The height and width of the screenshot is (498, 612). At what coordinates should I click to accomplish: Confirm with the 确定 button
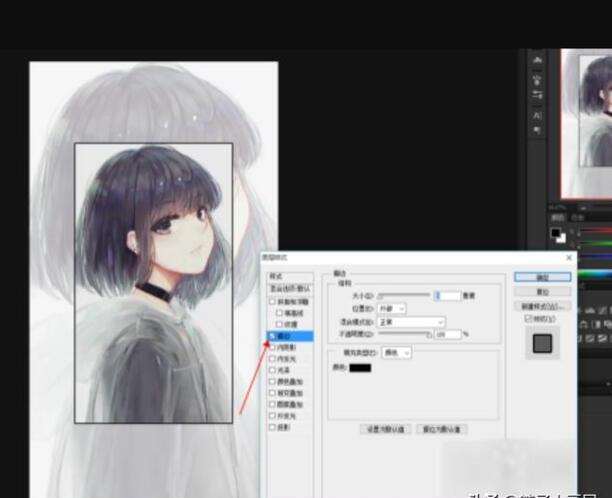[543, 277]
